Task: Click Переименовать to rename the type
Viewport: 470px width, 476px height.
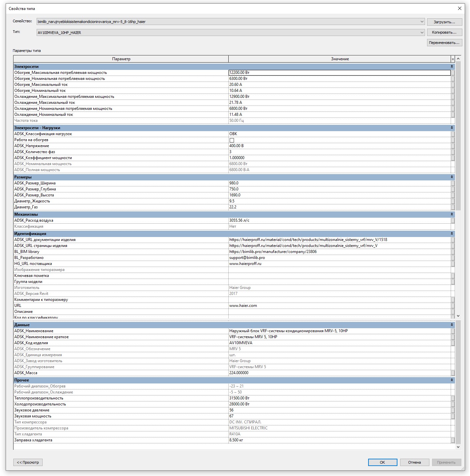Action: tap(444, 43)
